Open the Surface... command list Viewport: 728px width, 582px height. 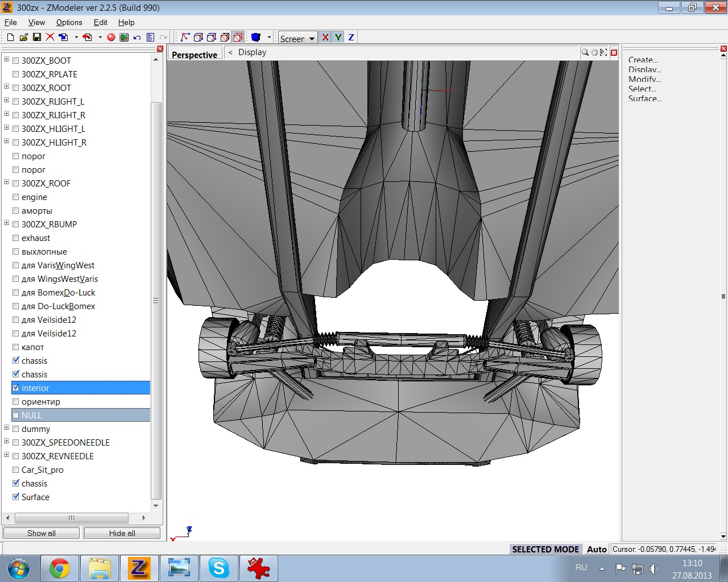(x=645, y=98)
